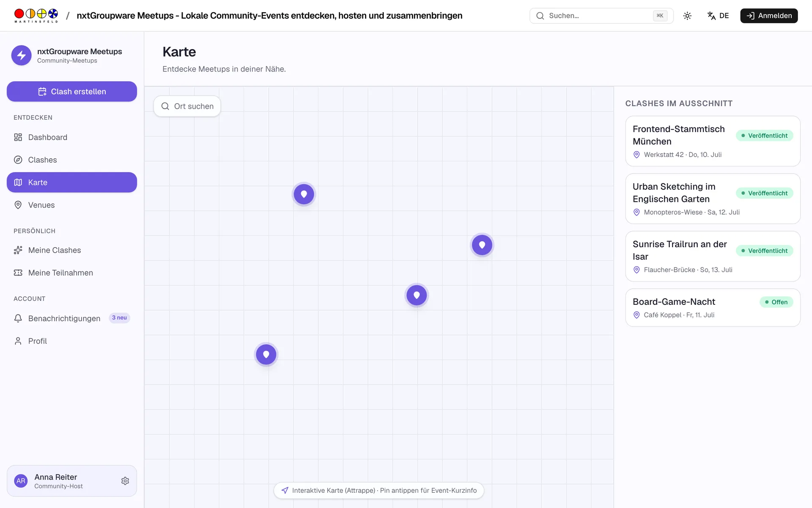Click the settings gear beside Anna Reiter
Viewport: 812px width, 508px height.
125,481
